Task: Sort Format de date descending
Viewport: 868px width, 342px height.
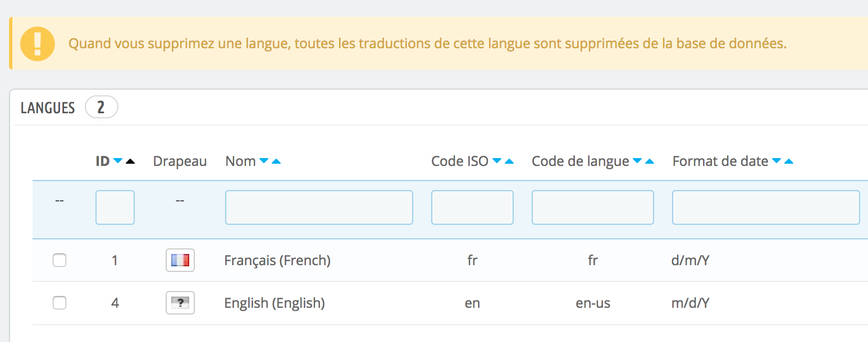Action: (x=776, y=161)
